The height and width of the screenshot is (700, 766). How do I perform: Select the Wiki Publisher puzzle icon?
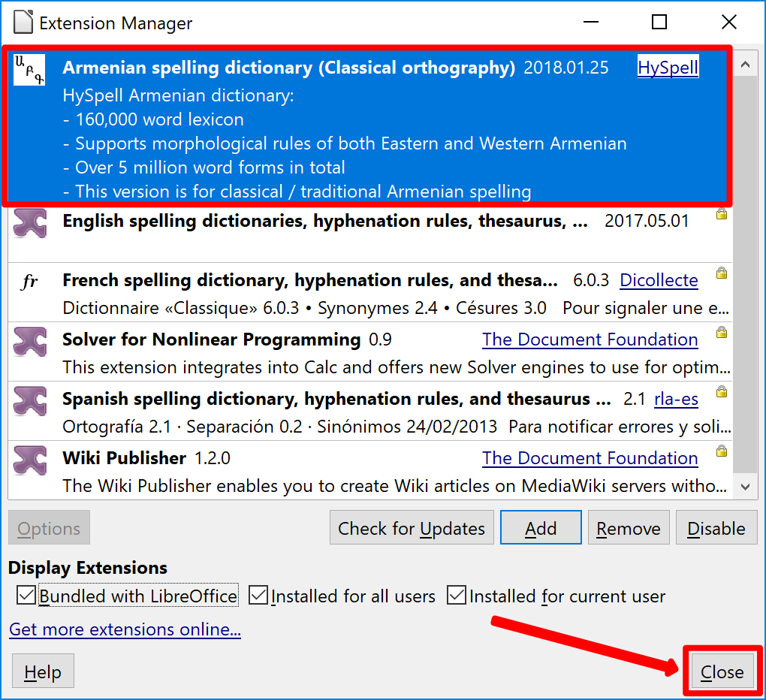30,460
